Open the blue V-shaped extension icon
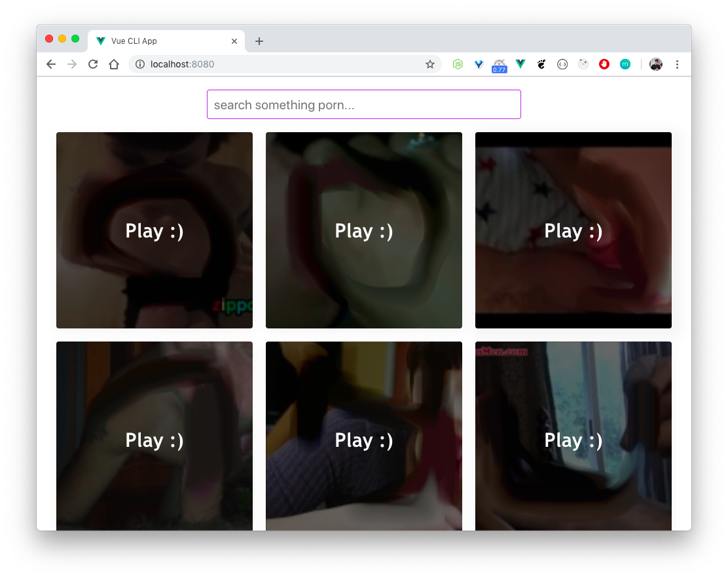Image resolution: width=728 pixels, height=579 pixels. click(x=479, y=64)
